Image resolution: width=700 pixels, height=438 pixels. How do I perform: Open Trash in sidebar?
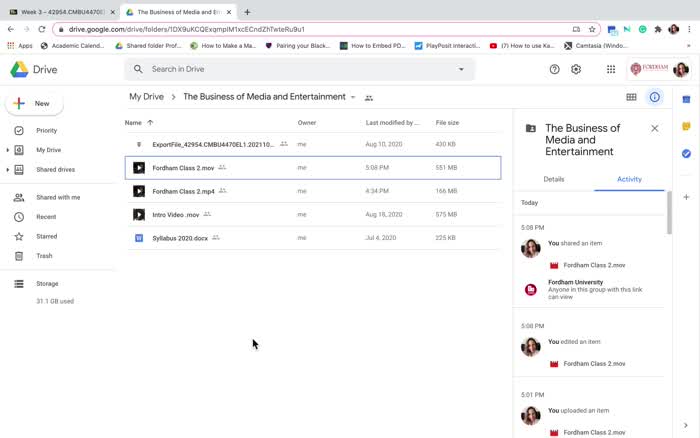[44, 256]
